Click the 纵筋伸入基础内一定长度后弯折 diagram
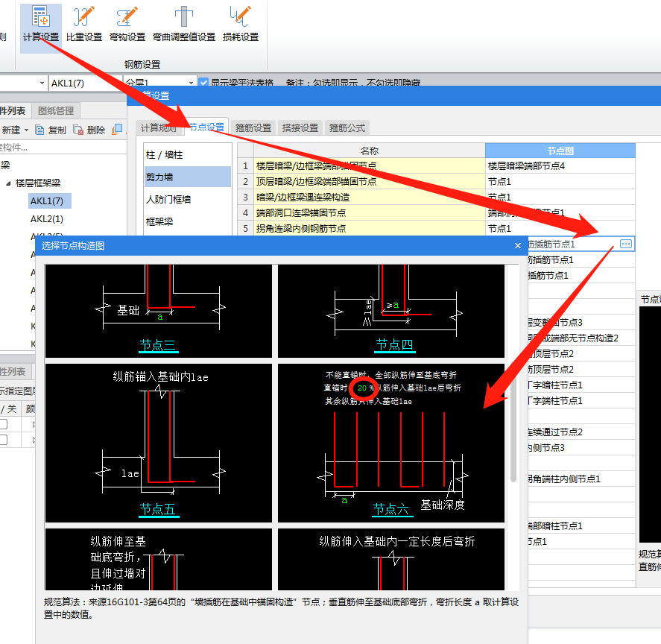Screen dimensions: 661x644 point(391,559)
